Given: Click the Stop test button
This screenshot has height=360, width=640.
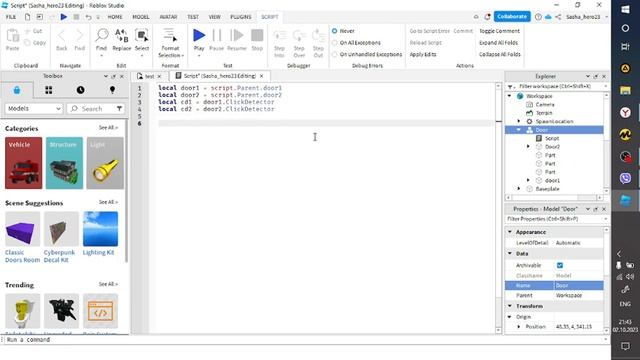Looking at the screenshot, I should (257, 40).
